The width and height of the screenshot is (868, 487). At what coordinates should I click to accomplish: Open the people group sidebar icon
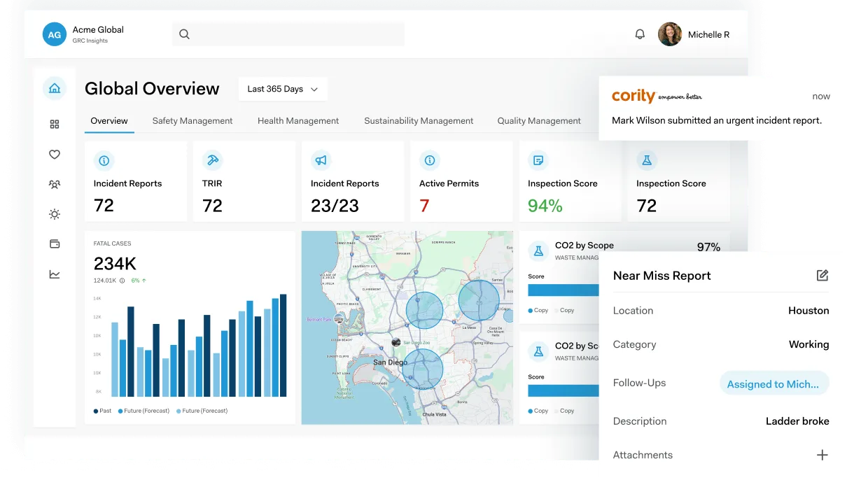[55, 185]
